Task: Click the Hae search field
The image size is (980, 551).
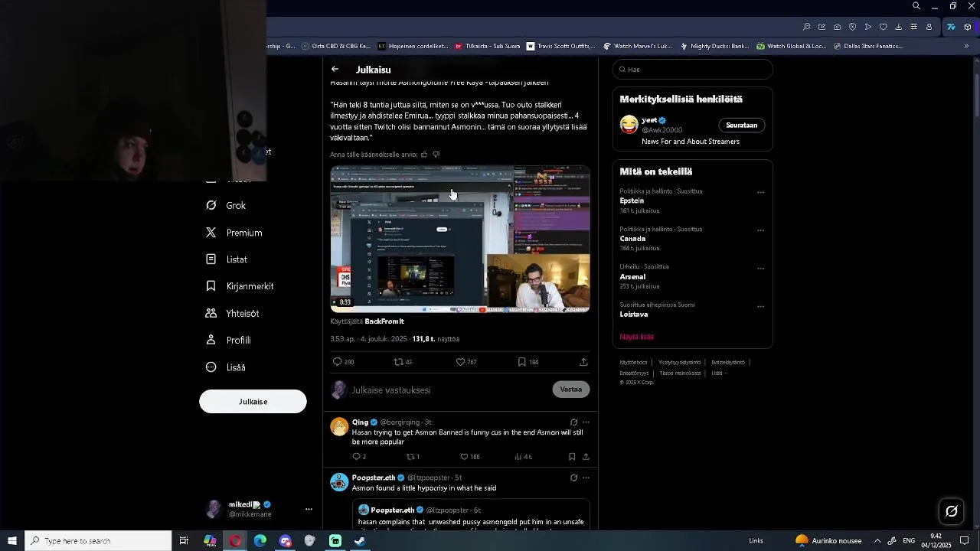Action: point(693,70)
